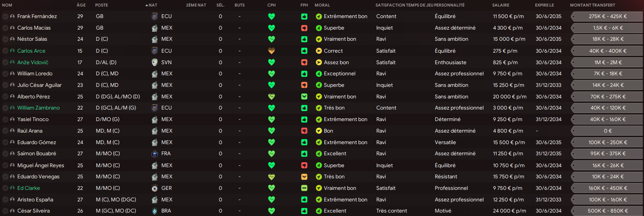Open Yasiel Tinoco's player profile link
Image resolution: width=644 pixels, height=216 pixels.
[x=33, y=120]
